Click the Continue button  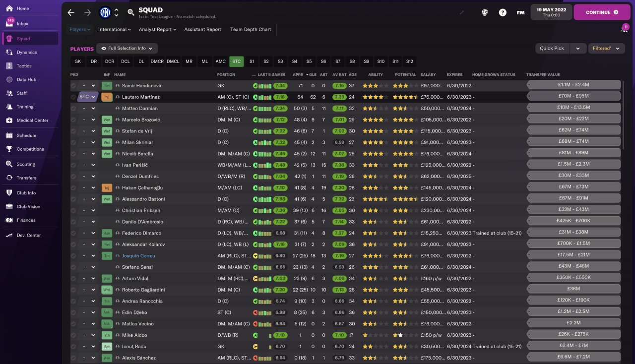click(x=602, y=12)
